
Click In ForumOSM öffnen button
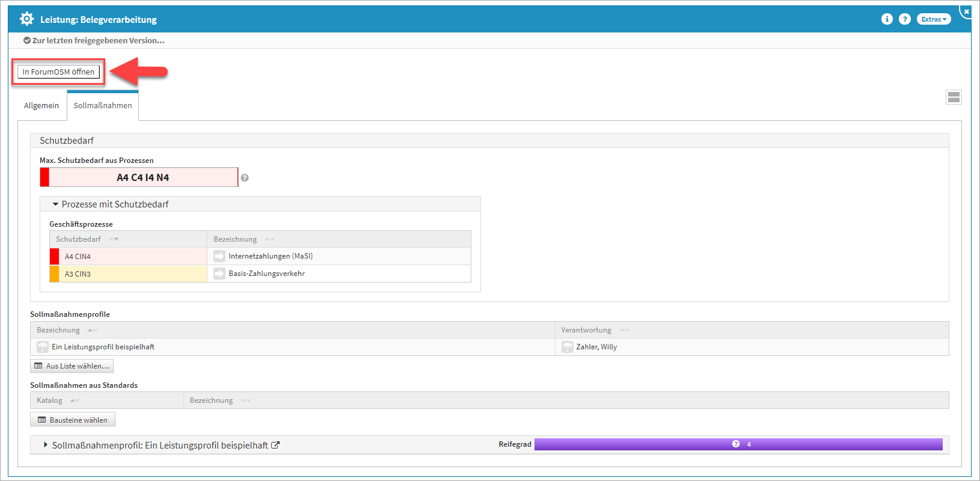tap(58, 72)
